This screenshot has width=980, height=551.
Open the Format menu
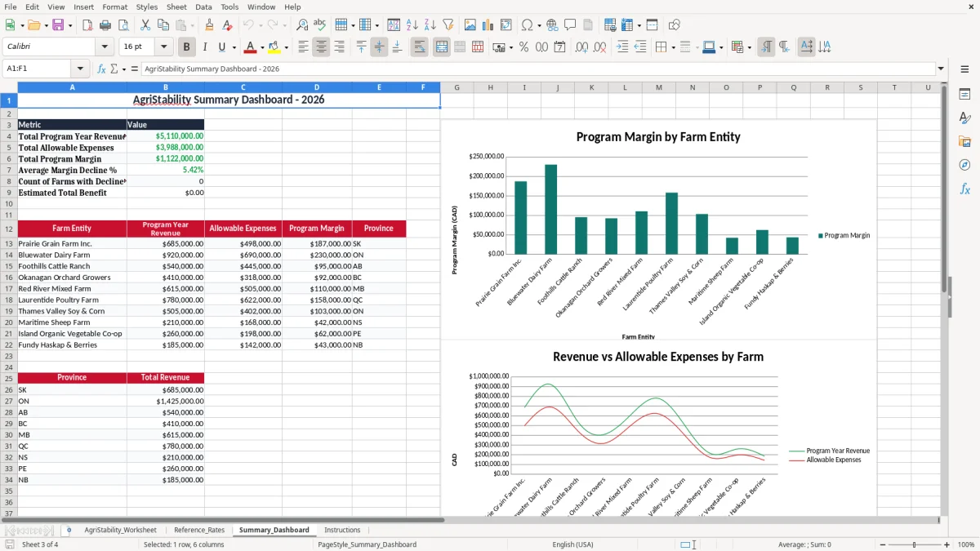(114, 7)
